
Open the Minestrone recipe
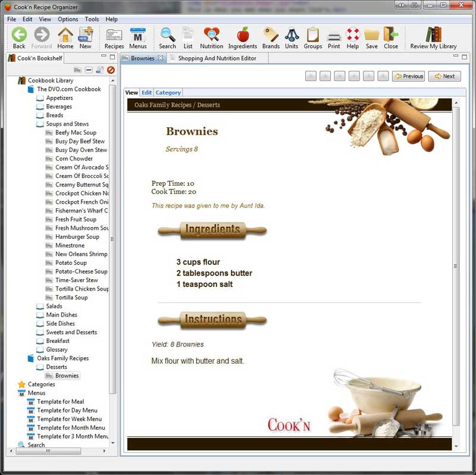[65, 245]
